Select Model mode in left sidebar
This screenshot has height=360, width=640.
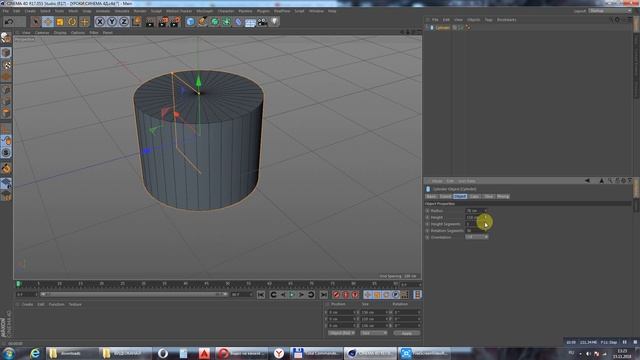[6, 53]
